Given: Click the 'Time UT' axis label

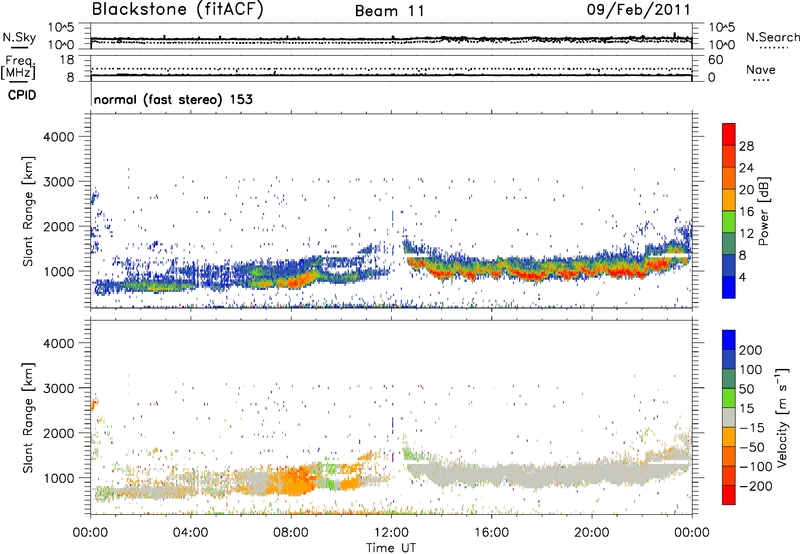Looking at the screenshot, I should click(x=391, y=548).
